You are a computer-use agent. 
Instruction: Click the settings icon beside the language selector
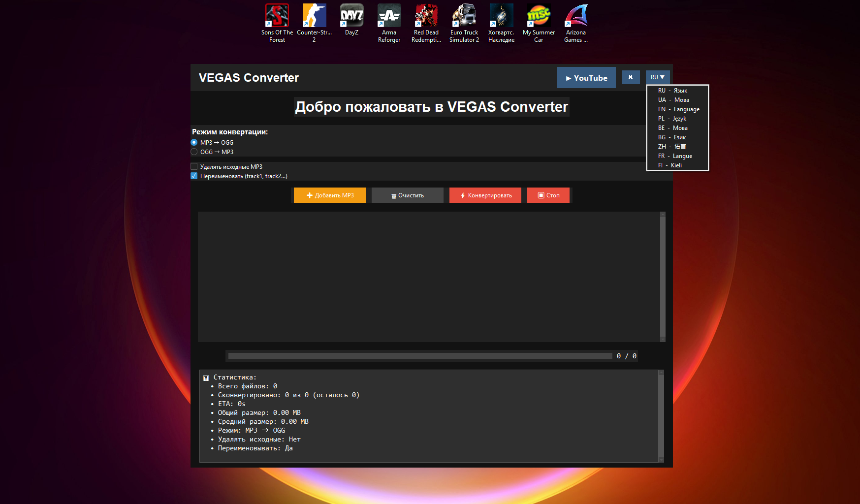[x=631, y=77]
